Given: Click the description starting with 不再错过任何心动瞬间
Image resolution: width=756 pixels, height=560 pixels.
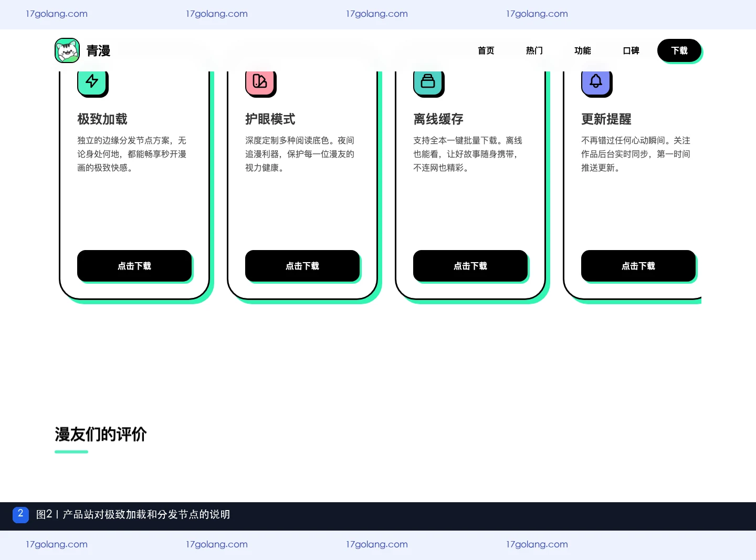Looking at the screenshot, I should tap(636, 154).
